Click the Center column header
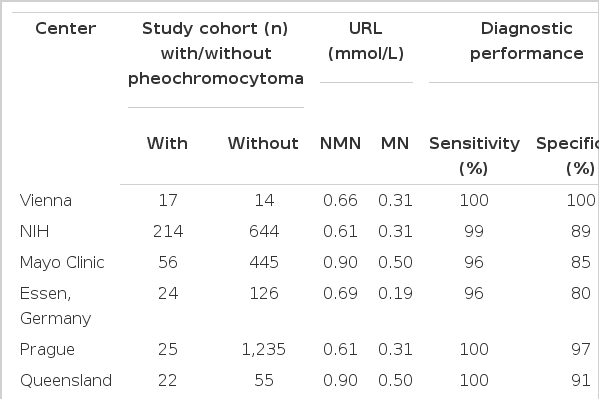599x399 pixels. pos(66,29)
